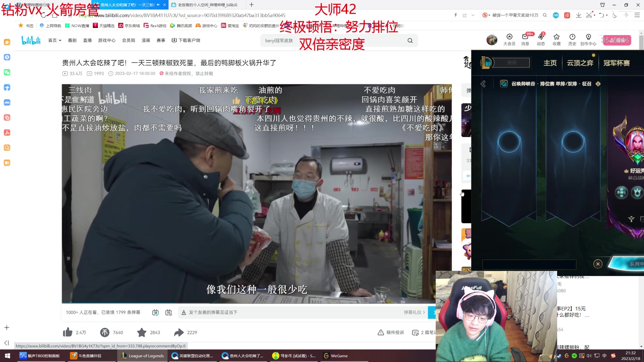Open the 收藏 favorites icon
644x362 pixels.
pos(556,40)
